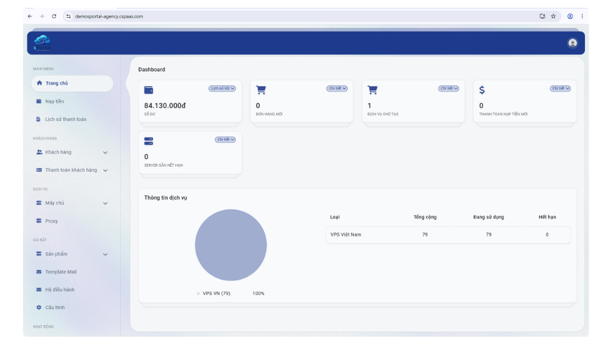
Task: Click the Hết hạn column header
Action: tap(547, 217)
